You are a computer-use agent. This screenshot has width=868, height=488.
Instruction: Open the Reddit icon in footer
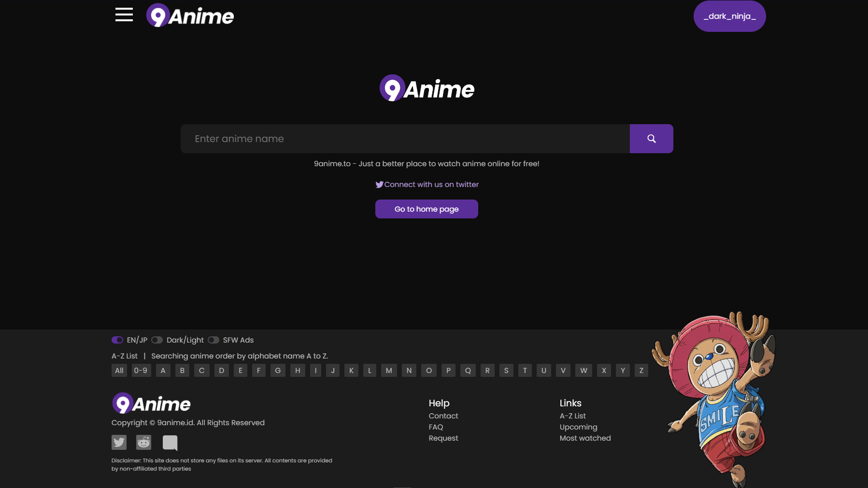[143, 442]
